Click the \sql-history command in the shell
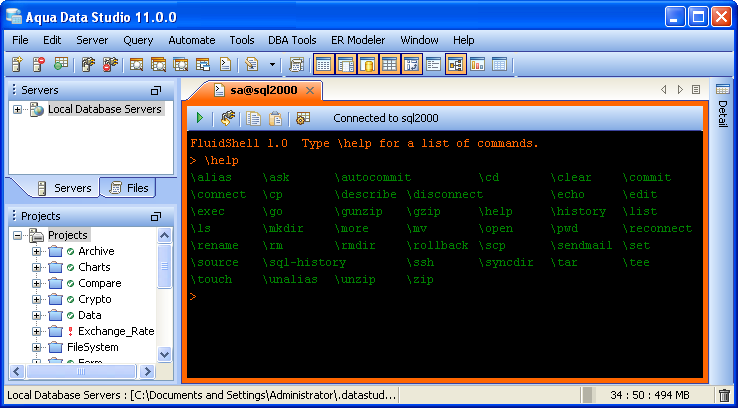Image resolution: width=738 pixels, height=408 pixels. pyautogui.click(x=305, y=263)
